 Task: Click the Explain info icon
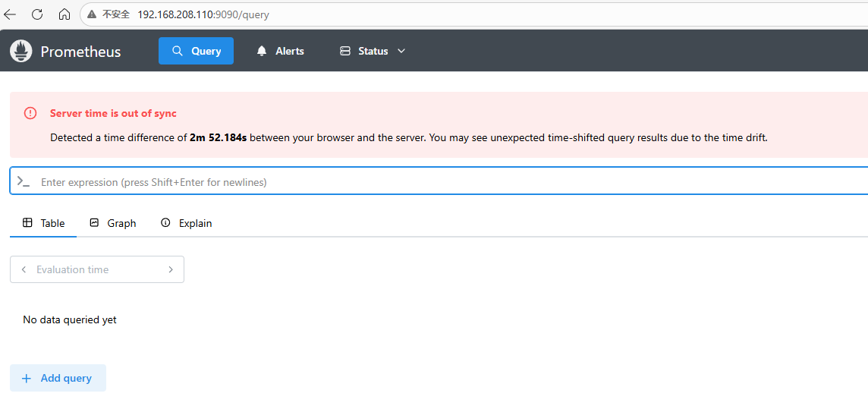(165, 223)
